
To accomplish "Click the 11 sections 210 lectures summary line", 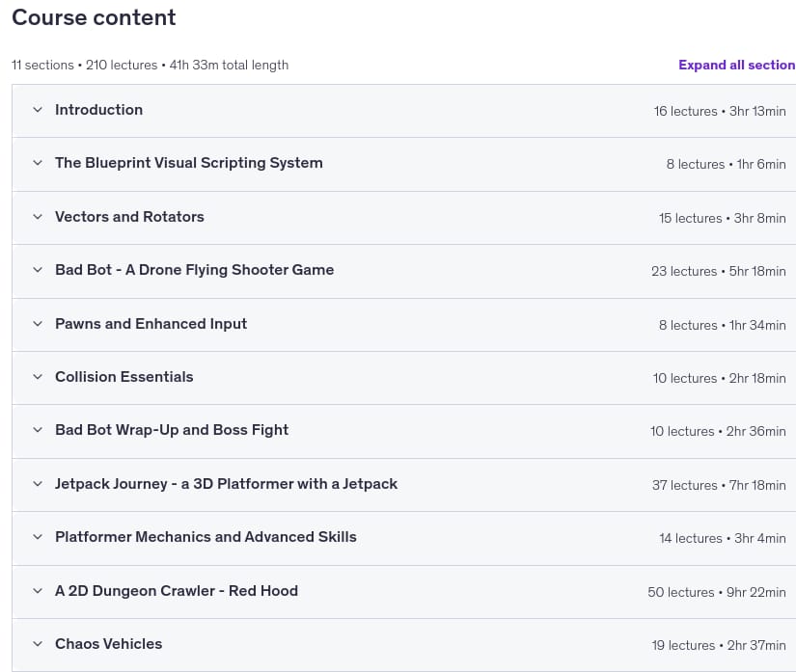I will (x=151, y=65).
